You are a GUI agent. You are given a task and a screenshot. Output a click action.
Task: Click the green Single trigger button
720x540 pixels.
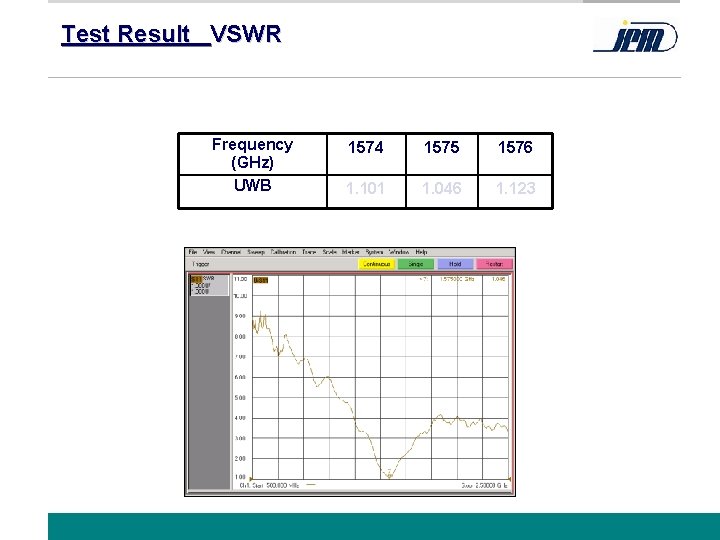pyautogui.click(x=416, y=264)
